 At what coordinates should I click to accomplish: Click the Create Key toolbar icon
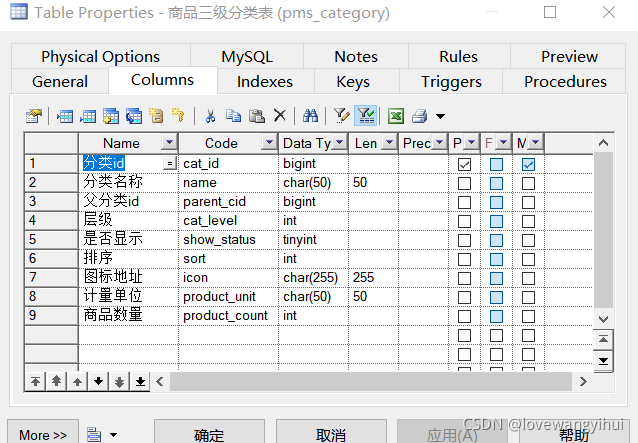[178, 116]
